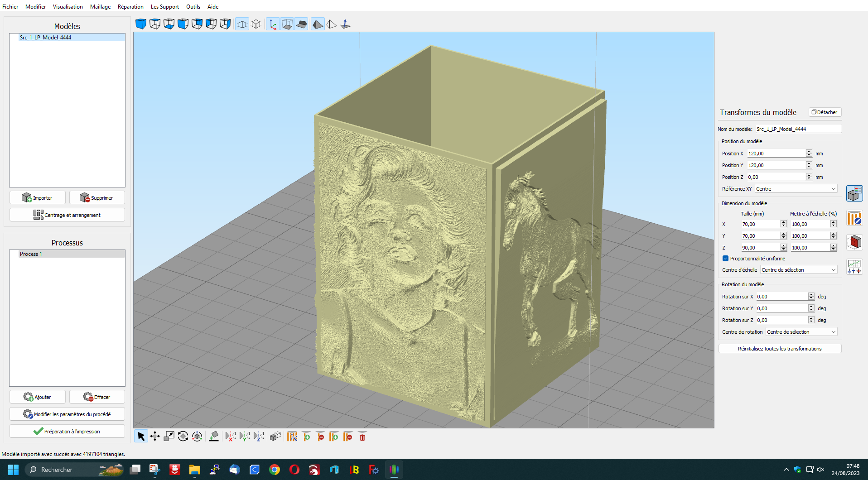Viewport: 868px width, 480px height.
Task: Open the support editing panel in right sidebar
Action: coord(854,218)
